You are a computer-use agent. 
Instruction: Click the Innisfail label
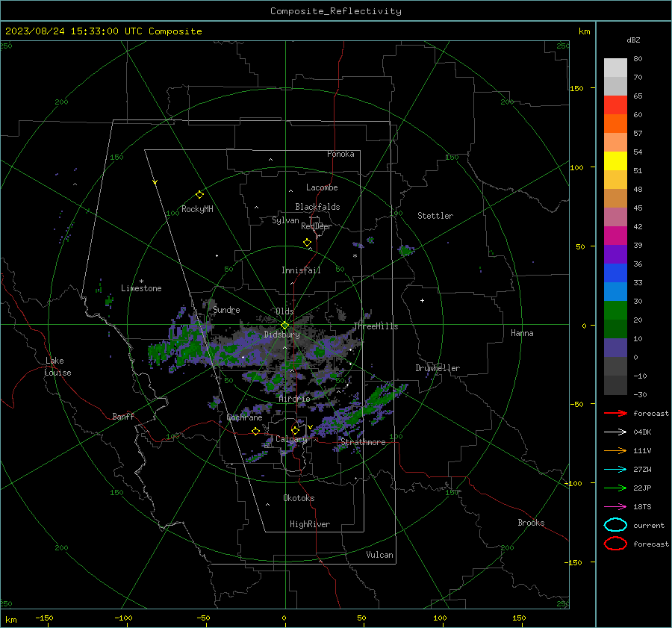click(301, 270)
